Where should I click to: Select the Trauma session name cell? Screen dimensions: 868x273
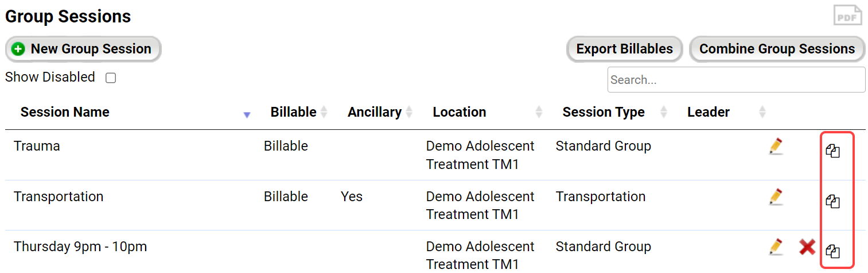tap(37, 147)
